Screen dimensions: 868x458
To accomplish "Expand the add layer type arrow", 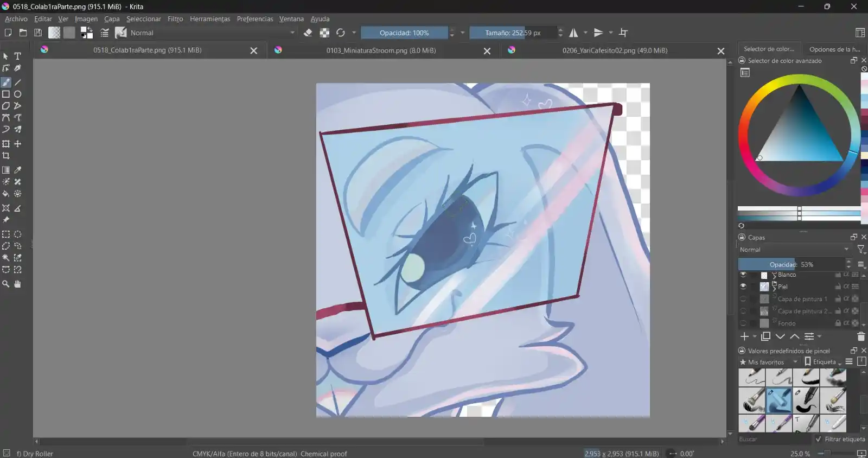I will [755, 336].
